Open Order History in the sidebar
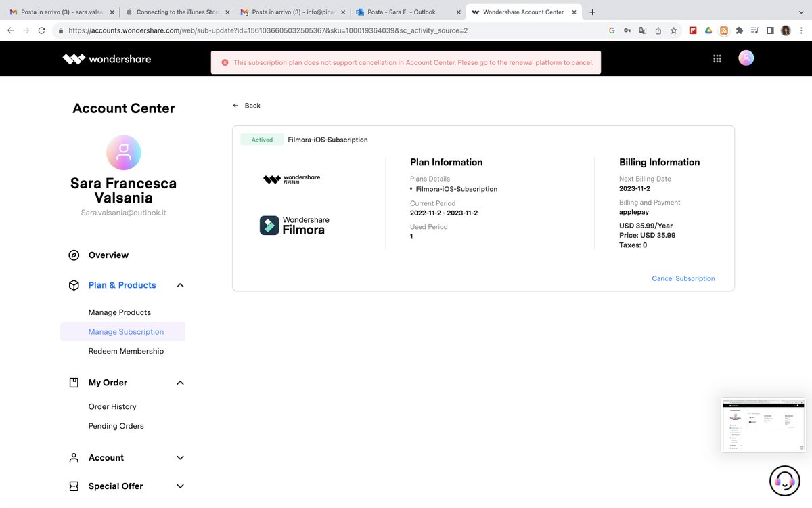Viewport: 812px width, 508px height. (x=112, y=406)
